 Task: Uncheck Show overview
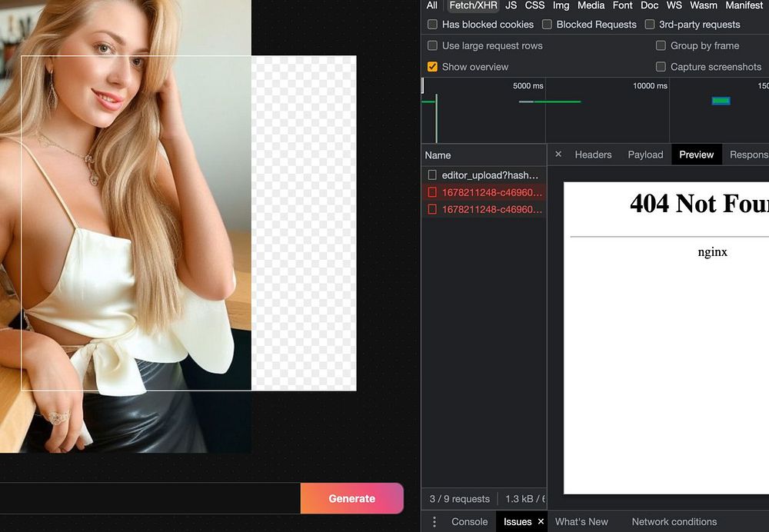[x=432, y=67]
